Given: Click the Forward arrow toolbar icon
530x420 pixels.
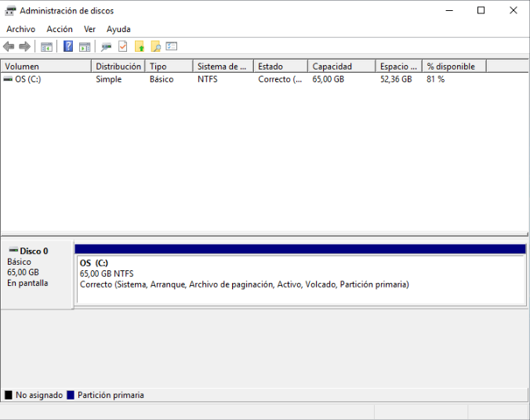Looking at the screenshot, I should point(24,47).
